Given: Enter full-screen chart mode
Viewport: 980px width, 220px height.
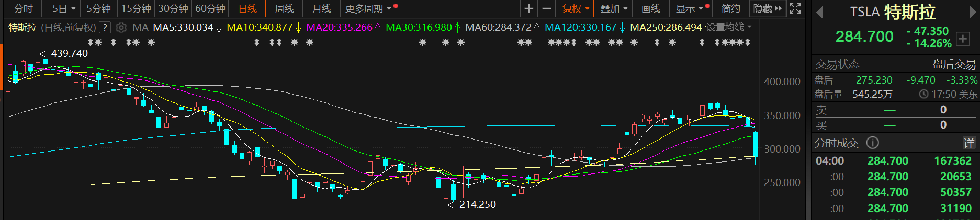Looking at the screenshot, I should [795, 8].
